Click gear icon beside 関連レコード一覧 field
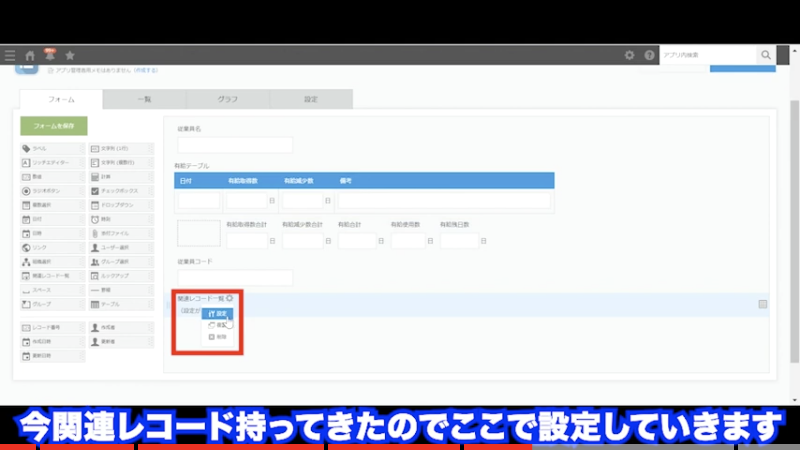The height and width of the screenshot is (450, 800). [x=230, y=298]
